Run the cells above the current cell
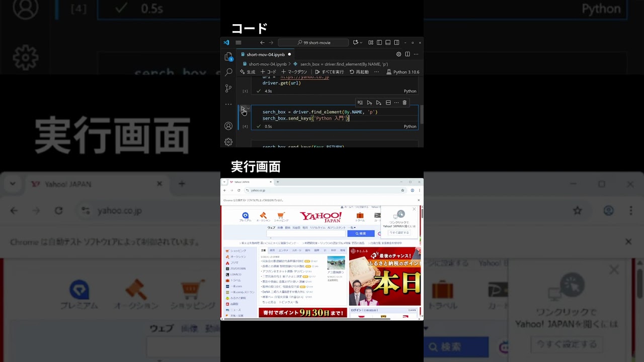 tap(369, 103)
